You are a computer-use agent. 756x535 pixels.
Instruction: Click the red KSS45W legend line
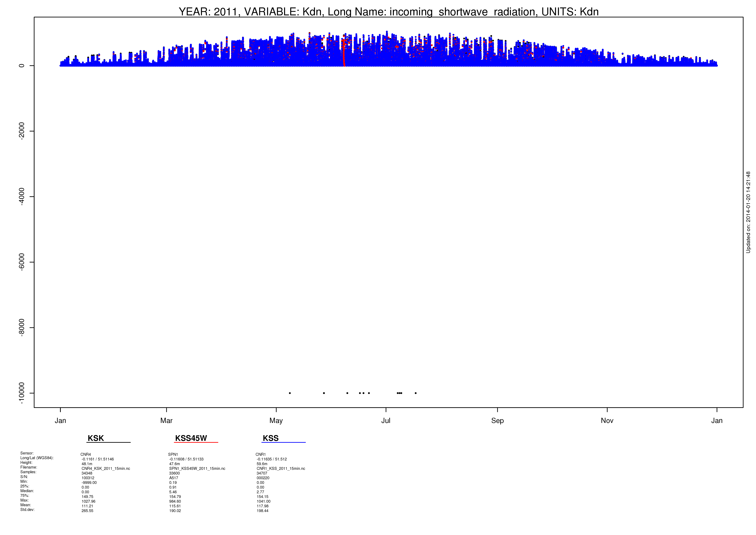tap(196, 442)
